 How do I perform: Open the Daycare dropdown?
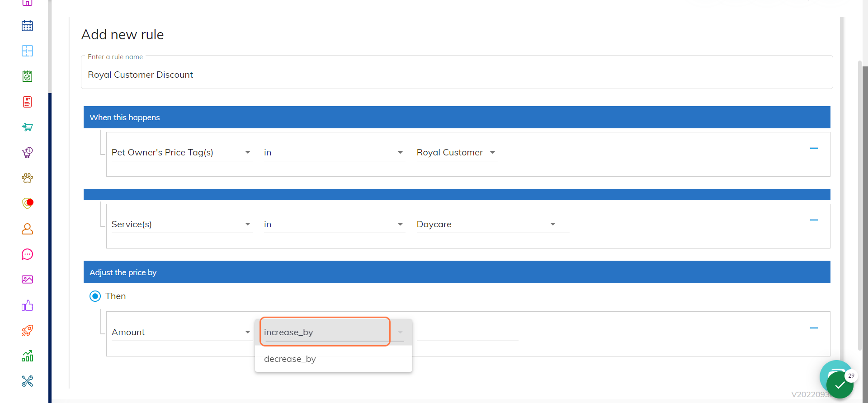click(493, 225)
